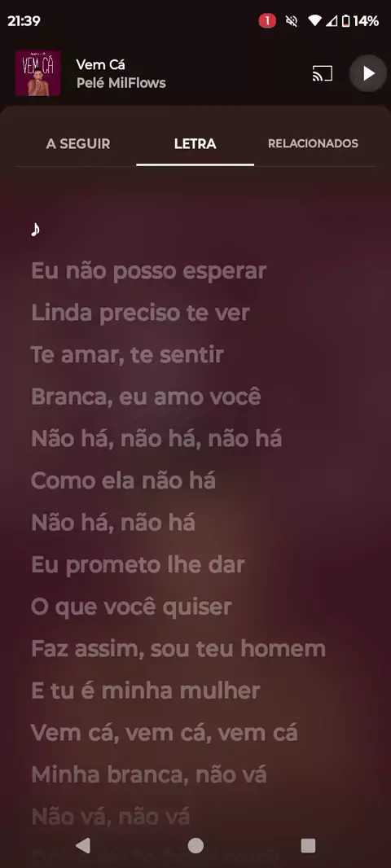Image resolution: width=391 pixels, height=868 pixels.
Task: Tap the music note icon above lyrics
Action: tap(36, 229)
